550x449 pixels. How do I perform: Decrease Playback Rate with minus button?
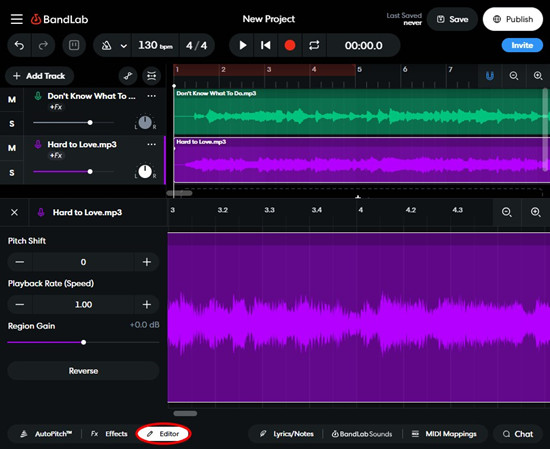(x=20, y=304)
